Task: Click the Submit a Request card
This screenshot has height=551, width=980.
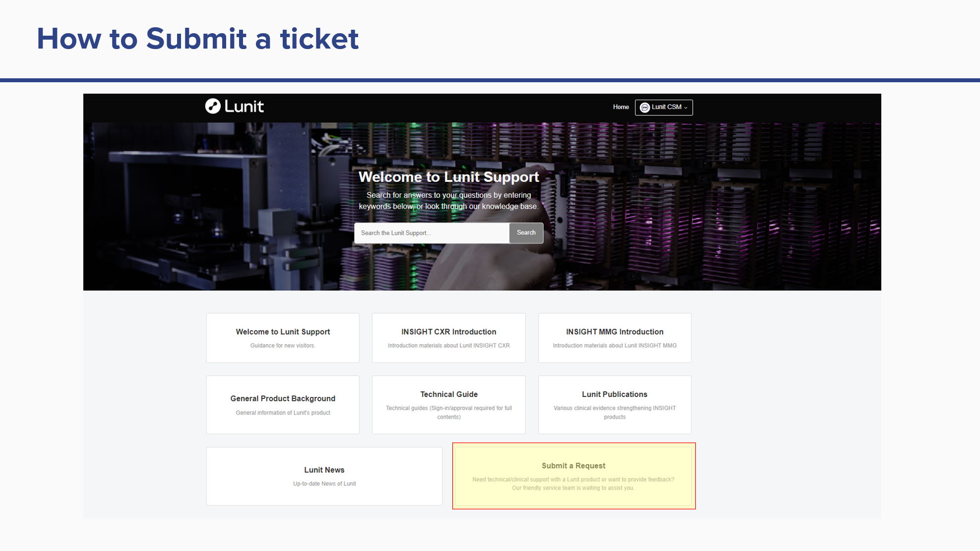Action: point(574,476)
